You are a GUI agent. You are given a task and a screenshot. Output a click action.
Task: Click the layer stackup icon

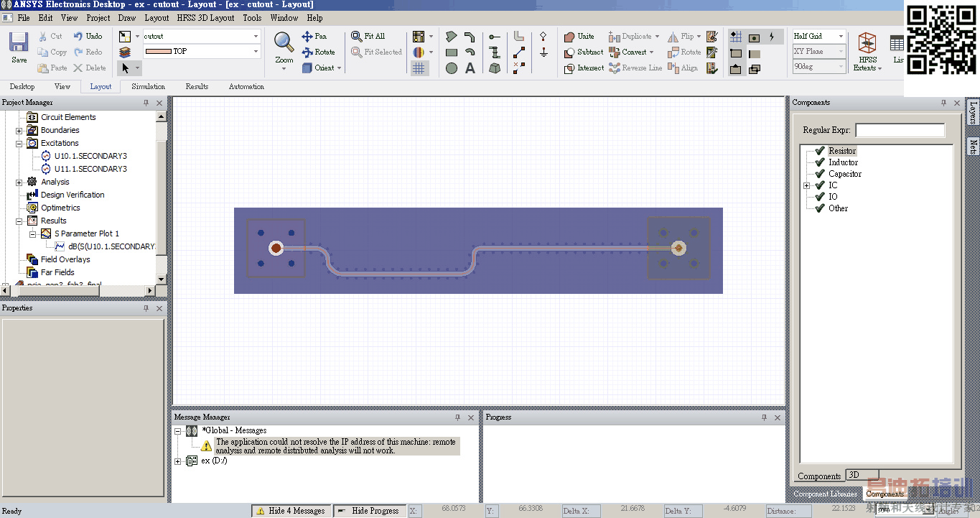[125, 52]
